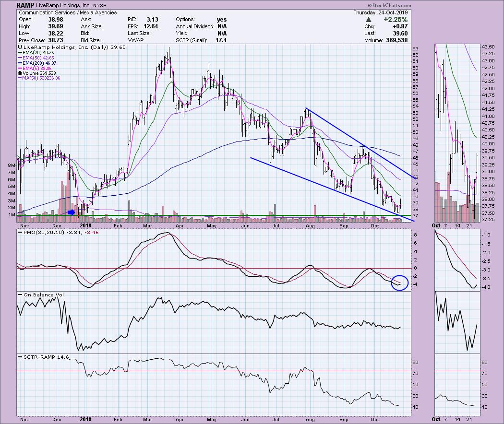
Task: Click the EMA(200) 46.37 legend entry
Action: [x=39, y=63]
